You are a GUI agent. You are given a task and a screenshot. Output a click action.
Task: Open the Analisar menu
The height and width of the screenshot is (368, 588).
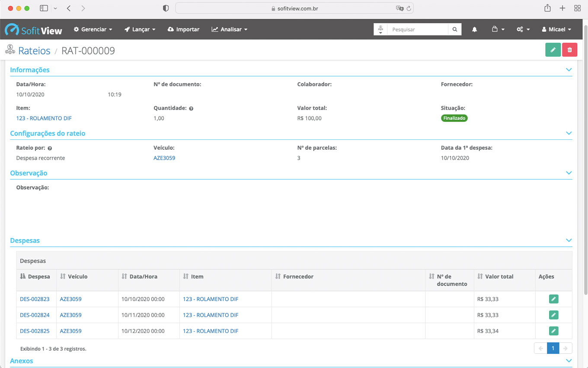point(230,29)
